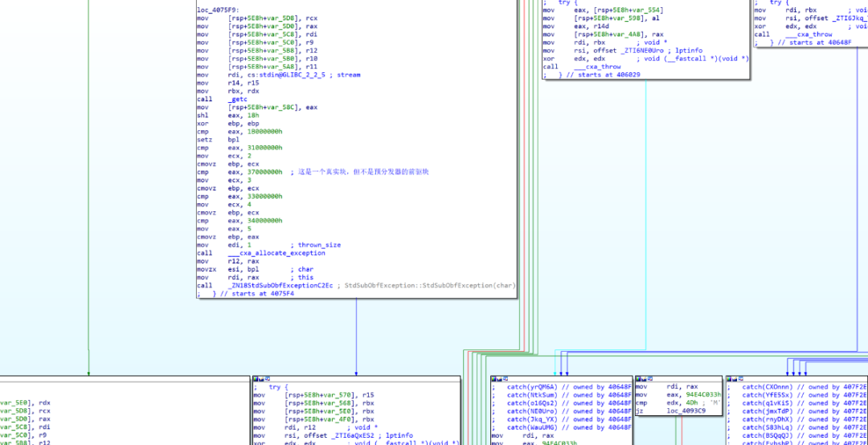
Task: Click the catch(BSQqQJ) line
Action: pyautogui.click(x=797, y=435)
